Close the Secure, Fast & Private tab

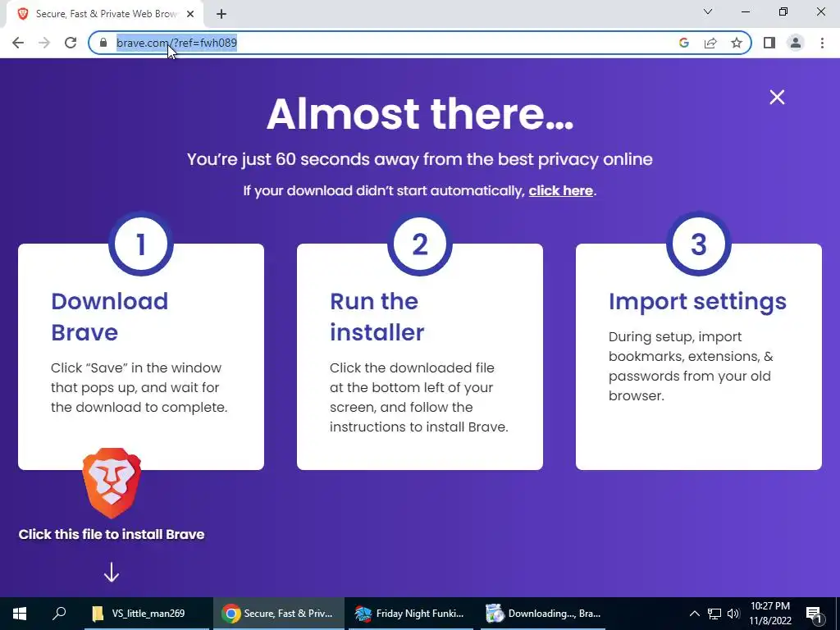point(190,15)
